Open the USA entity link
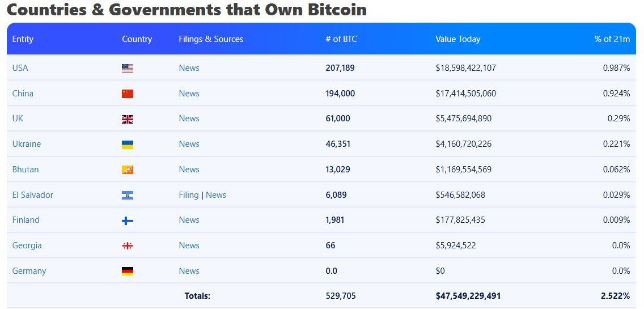Screen dimensions: 644x309 20,68
